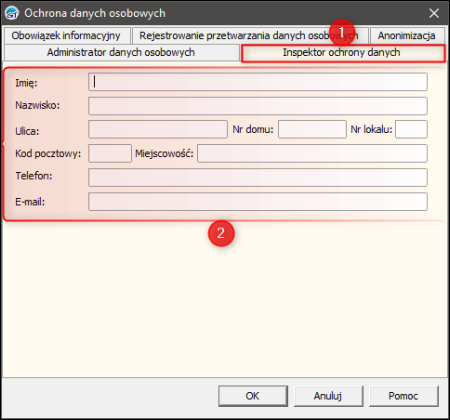
Task: Click the Nr lokalu field
Action: pyautogui.click(x=411, y=129)
